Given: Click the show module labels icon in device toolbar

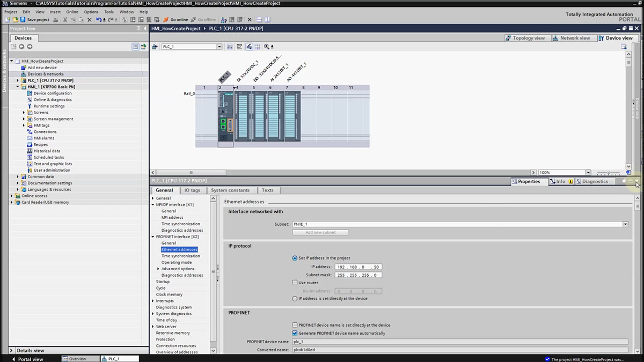Looking at the screenshot, I should pyautogui.click(x=250, y=47).
